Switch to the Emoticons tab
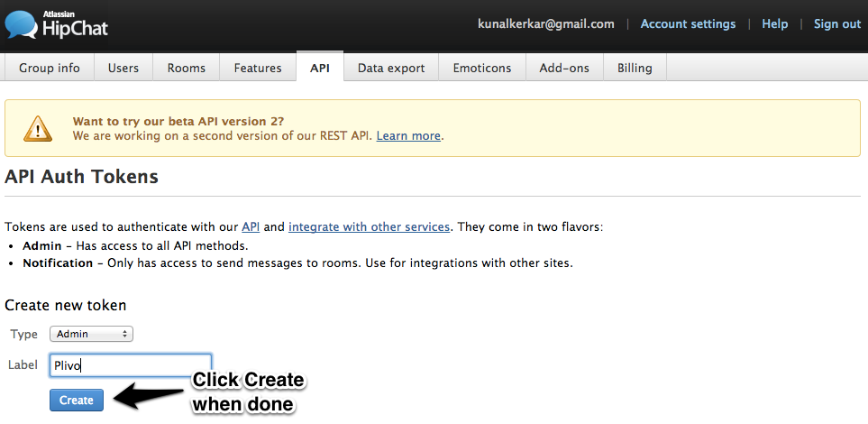The height and width of the screenshot is (424, 868). [x=482, y=69]
